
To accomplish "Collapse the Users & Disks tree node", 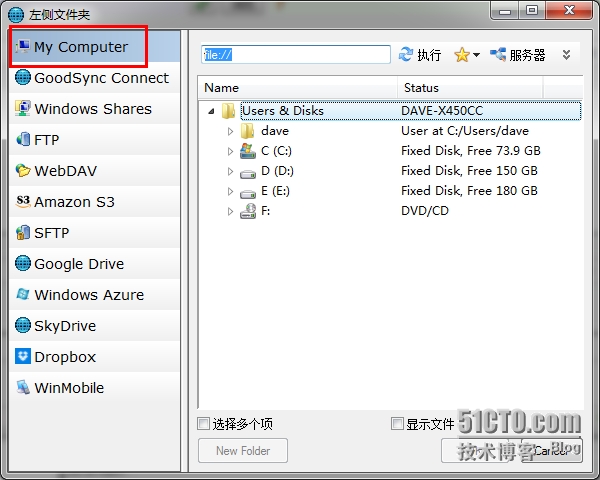I will tap(211, 111).
